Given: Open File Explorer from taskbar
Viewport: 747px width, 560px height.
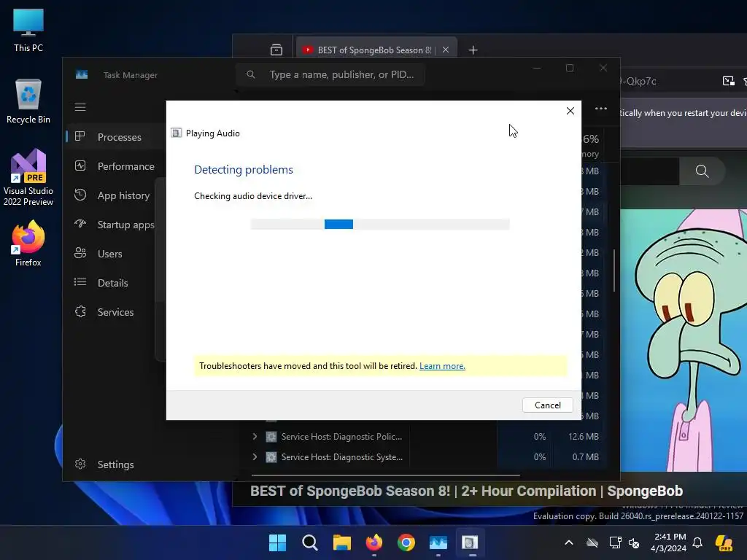Looking at the screenshot, I should click(341, 542).
